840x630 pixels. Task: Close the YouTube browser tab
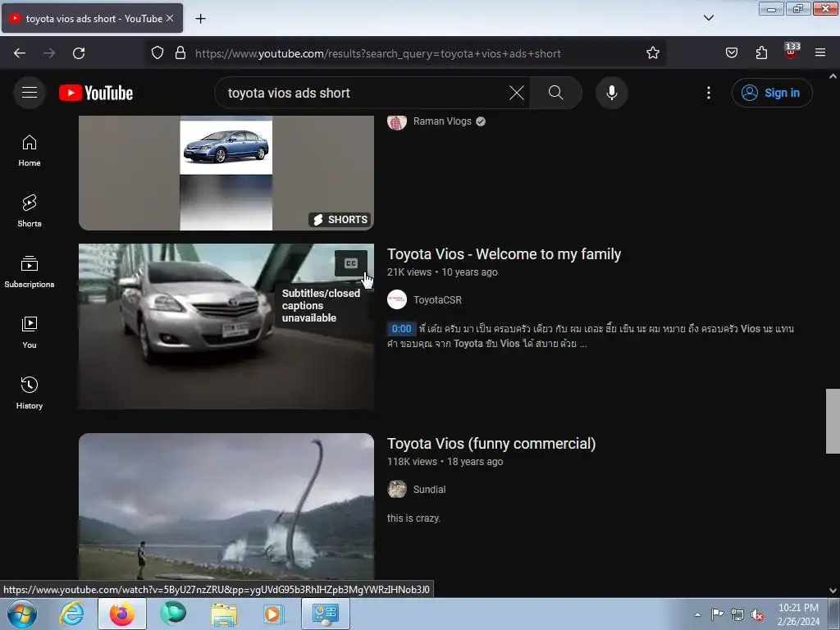[170, 18]
